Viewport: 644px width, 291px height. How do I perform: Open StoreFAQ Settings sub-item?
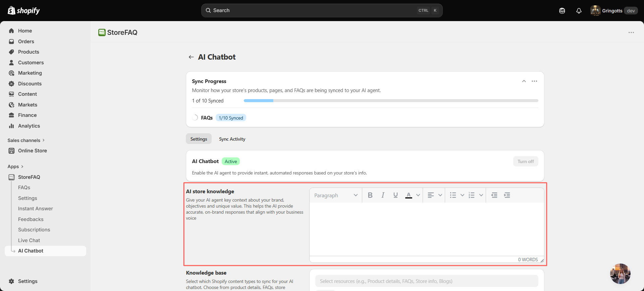(x=28, y=198)
